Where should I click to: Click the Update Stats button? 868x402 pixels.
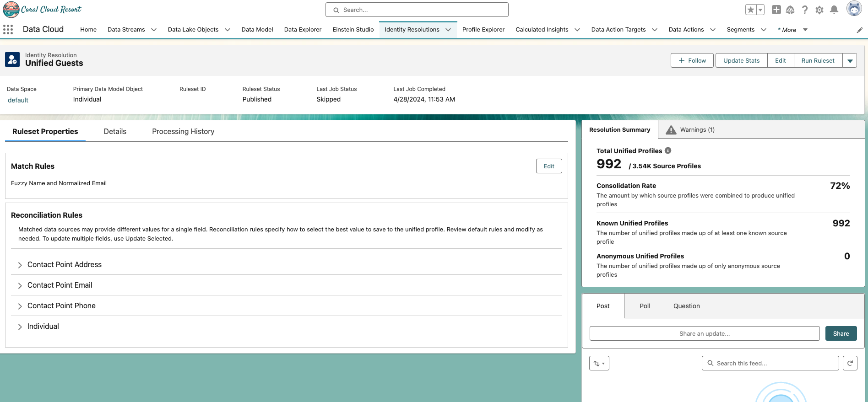pos(741,61)
